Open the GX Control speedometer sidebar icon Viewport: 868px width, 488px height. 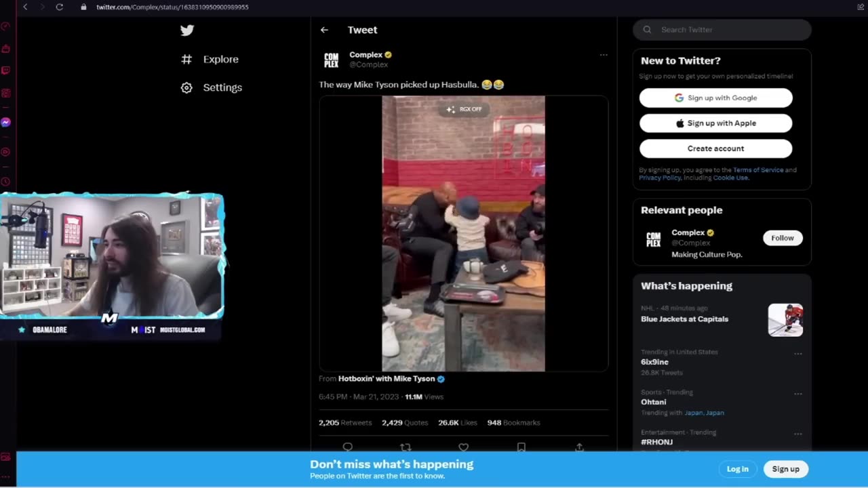[5, 26]
